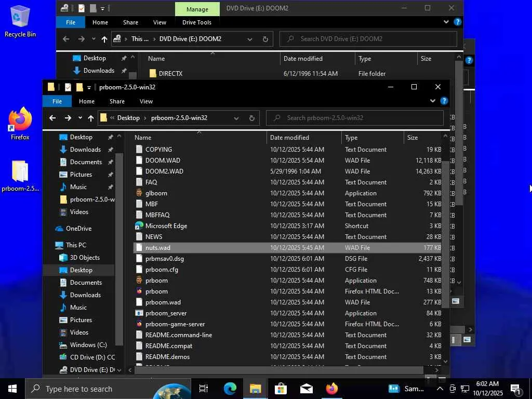Open the Windows Start menu
Screen dimensions: 532x399
point(12,389)
